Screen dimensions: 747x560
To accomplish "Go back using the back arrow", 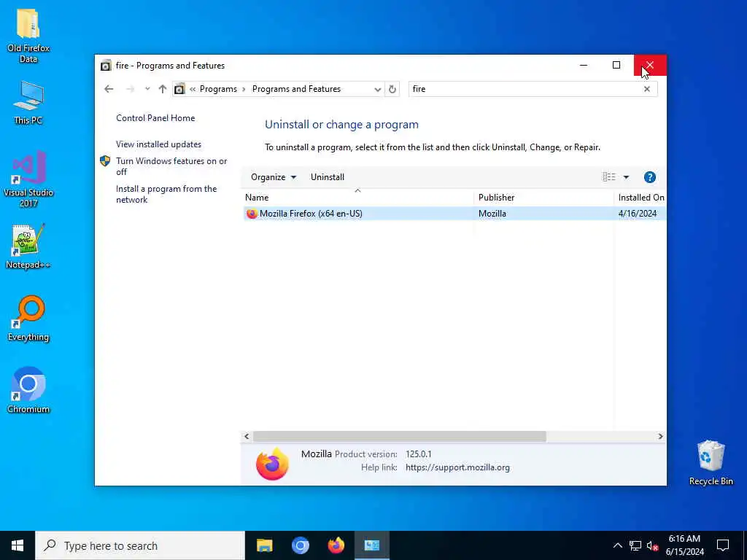I will (109, 89).
